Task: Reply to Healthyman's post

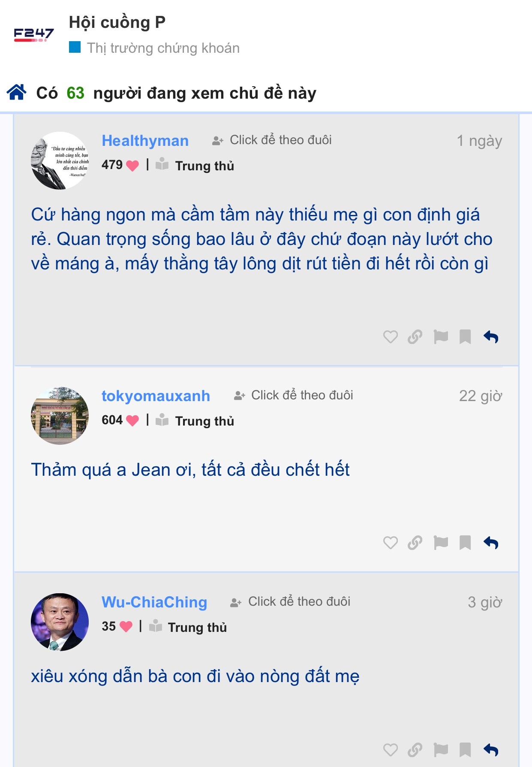Action: coord(491,337)
